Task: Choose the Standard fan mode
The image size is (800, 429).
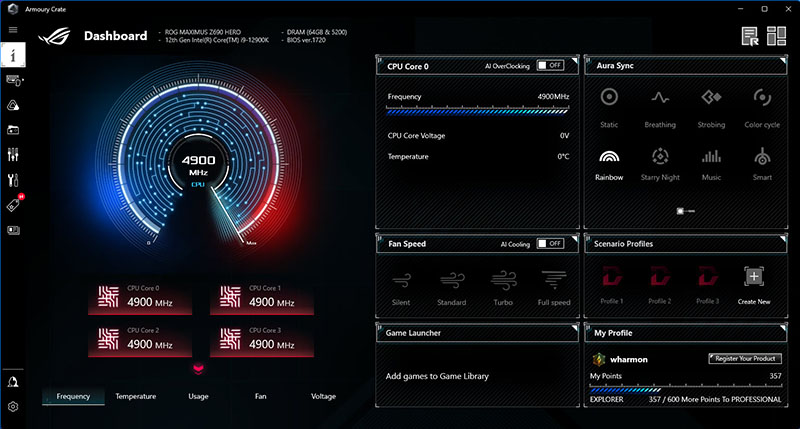Action: click(452, 288)
